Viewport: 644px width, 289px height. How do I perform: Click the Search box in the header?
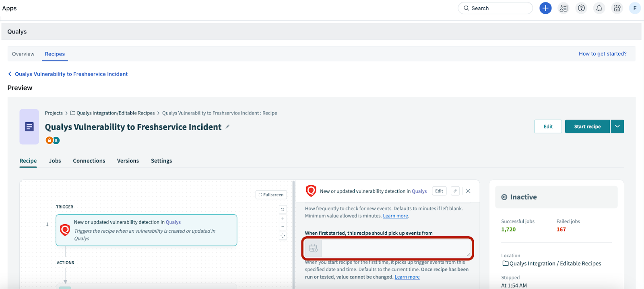point(495,8)
